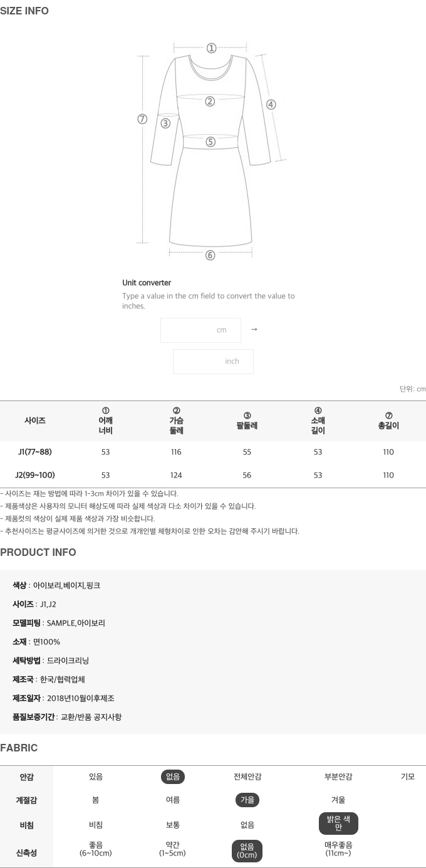Select the 밝은 색만 option in 비침 row

pyautogui.click(x=338, y=824)
